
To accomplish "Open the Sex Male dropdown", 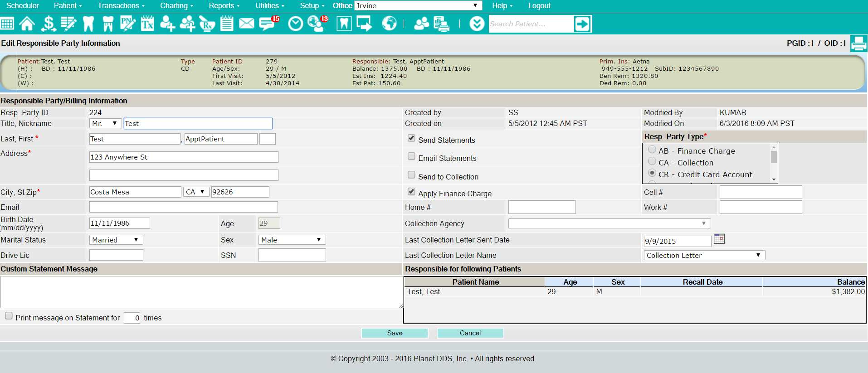I will [x=292, y=240].
